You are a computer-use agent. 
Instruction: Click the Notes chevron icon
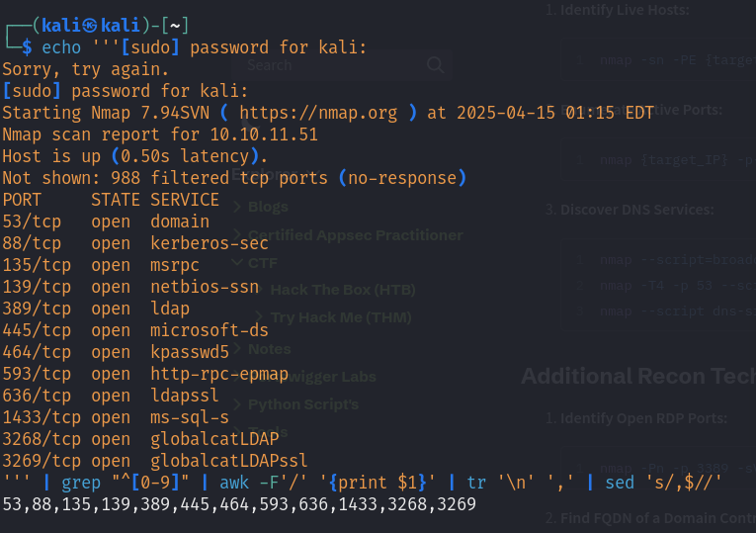(x=237, y=349)
